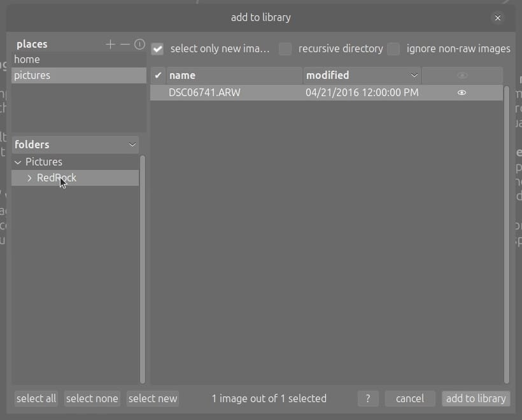Uncheck select only new images
This screenshot has height=420, width=522.
coord(157,49)
